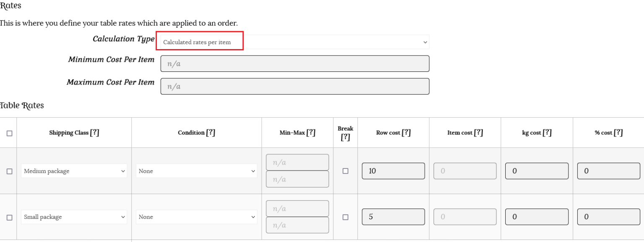Screen dimensions: 644x242
Task: Toggle the select-all checkbox in table header
Action: (x=9, y=133)
